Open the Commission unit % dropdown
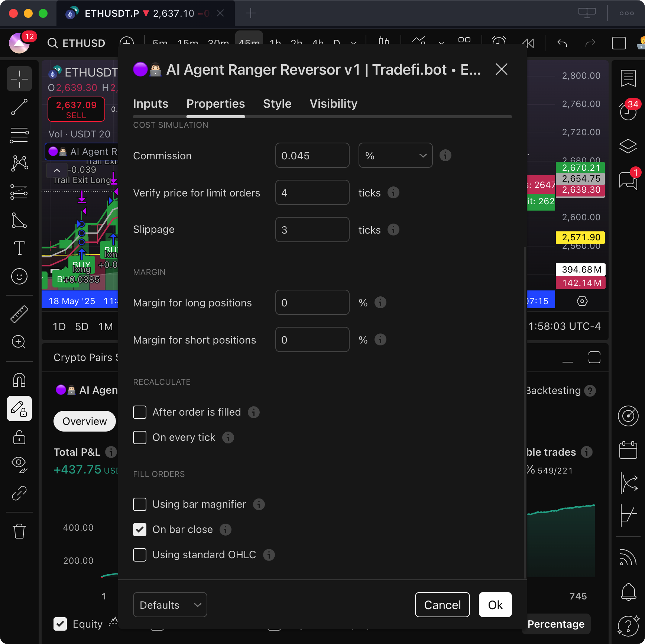 [395, 156]
